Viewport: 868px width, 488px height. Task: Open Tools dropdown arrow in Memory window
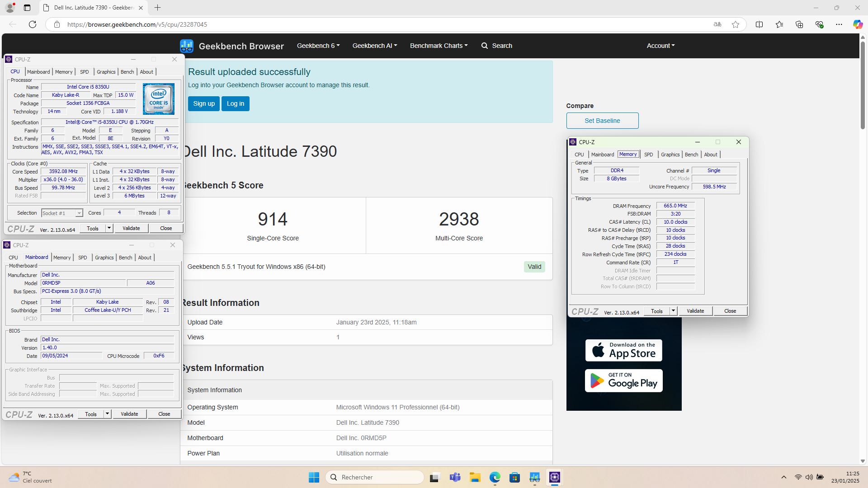click(x=673, y=311)
